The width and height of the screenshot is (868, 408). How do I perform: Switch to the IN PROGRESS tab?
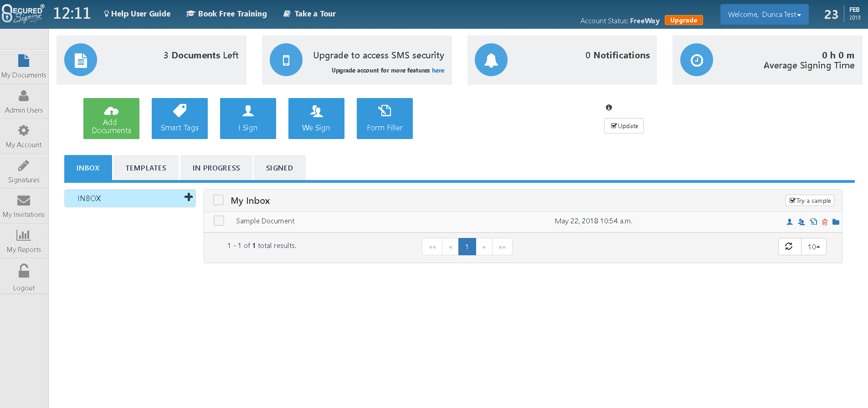point(216,168)
